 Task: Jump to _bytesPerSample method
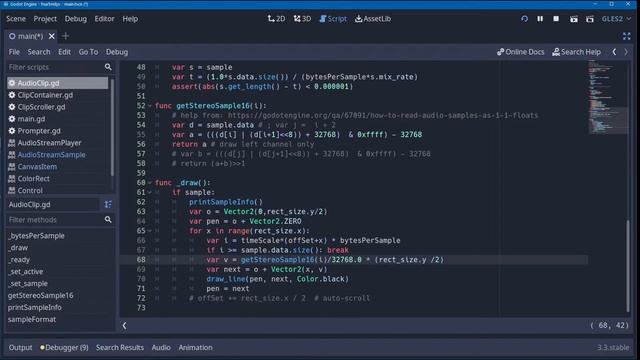click(x=36, y=236)
